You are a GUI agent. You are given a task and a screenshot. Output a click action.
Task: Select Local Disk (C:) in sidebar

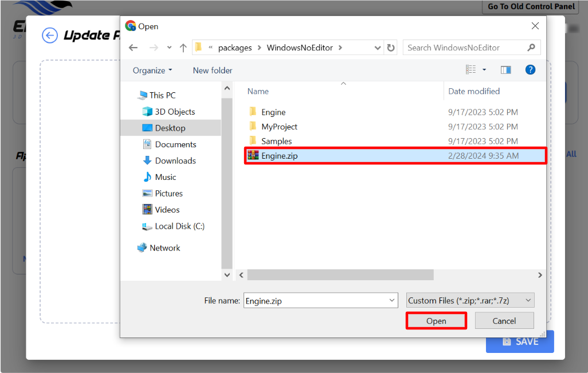(179, 226)
